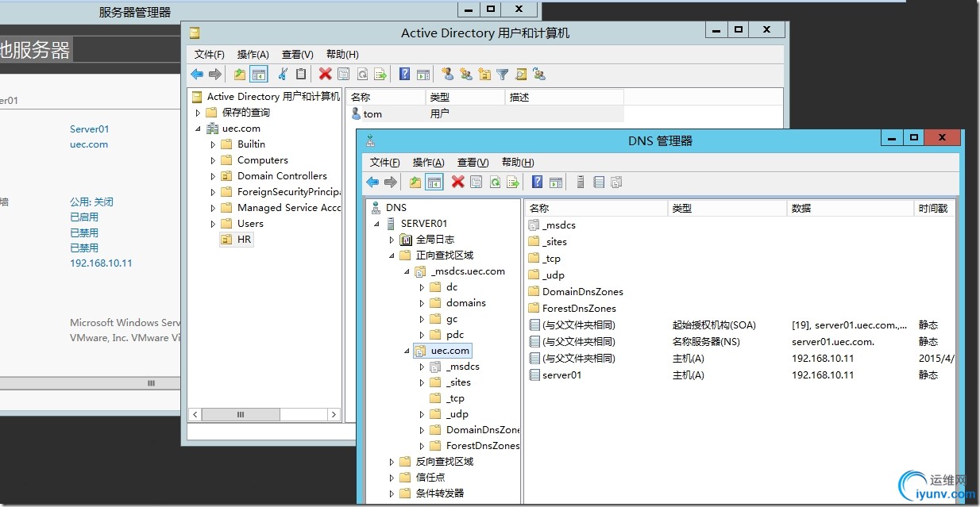Expand Domain Controllers node arrow

pos(213,176)
